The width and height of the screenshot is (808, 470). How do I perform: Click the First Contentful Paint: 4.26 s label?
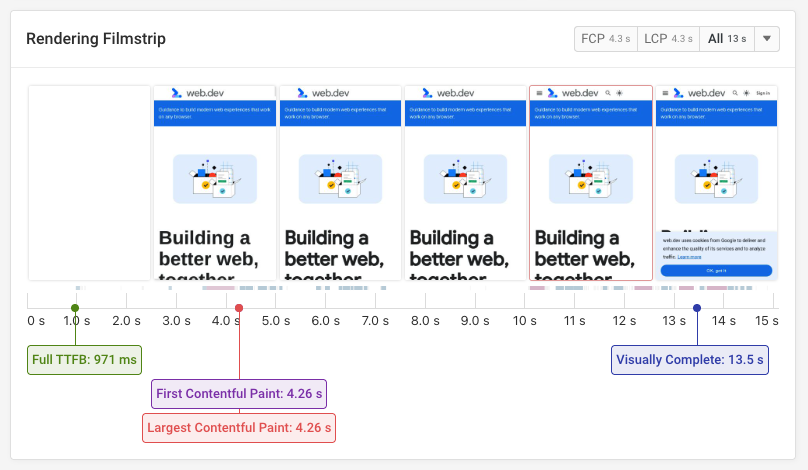[x=239, y=394]
